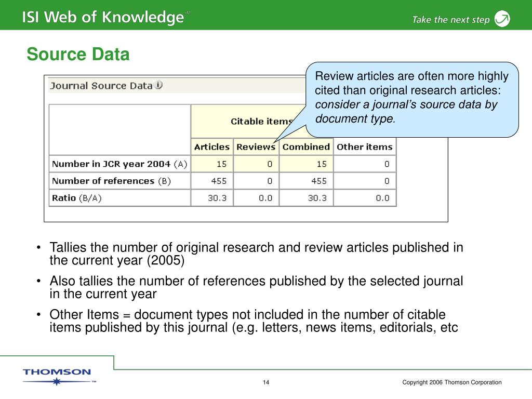This screenshot has height=399, width=532.
Task: Select the Reviews column header
Action: 256,147
